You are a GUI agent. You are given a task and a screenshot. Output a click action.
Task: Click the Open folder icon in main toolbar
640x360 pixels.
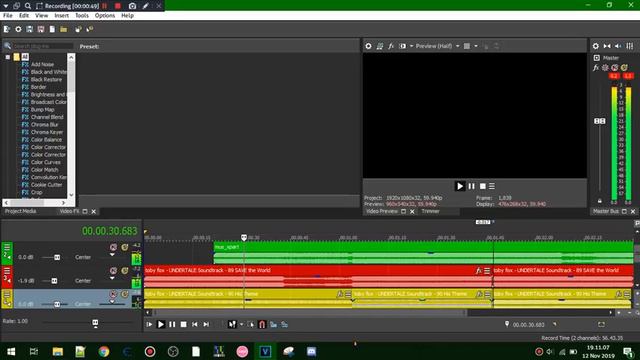pyautogui.click(x=63, y=29)
